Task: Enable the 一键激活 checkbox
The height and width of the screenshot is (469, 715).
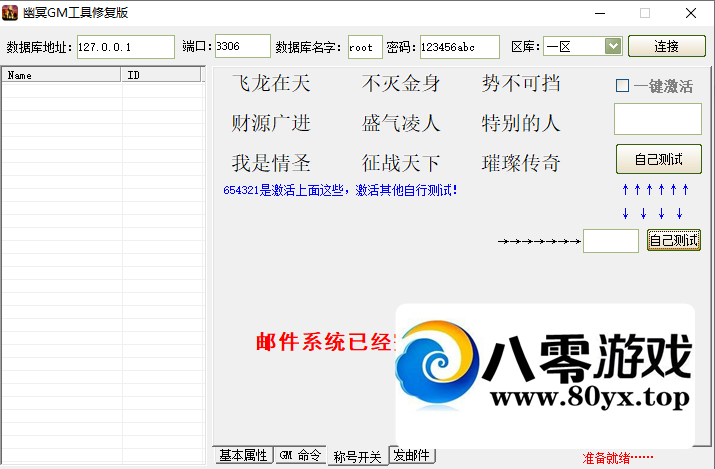Action: tap(622, 86)
